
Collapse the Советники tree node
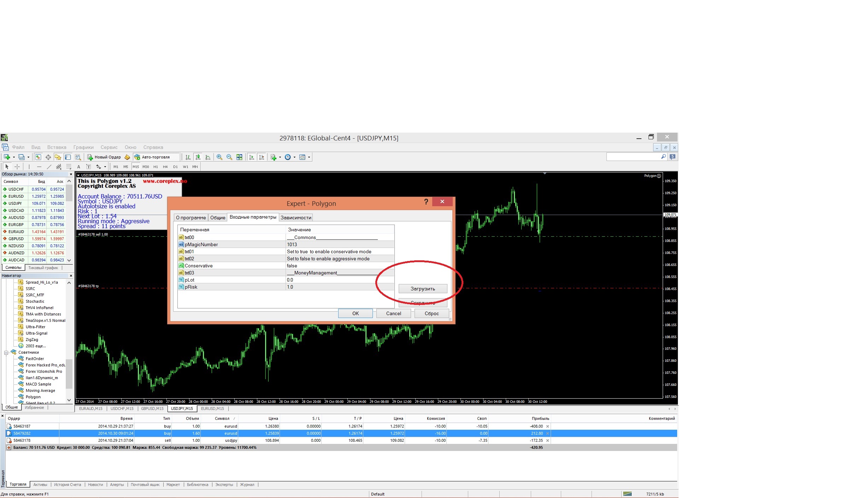tap(6, 353)
